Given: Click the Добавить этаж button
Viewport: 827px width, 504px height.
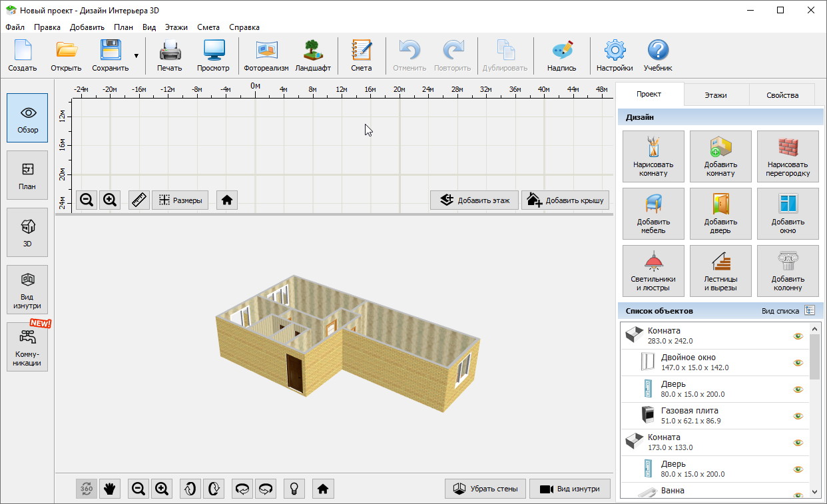Looking at the screenshot, I should [474, 200].
